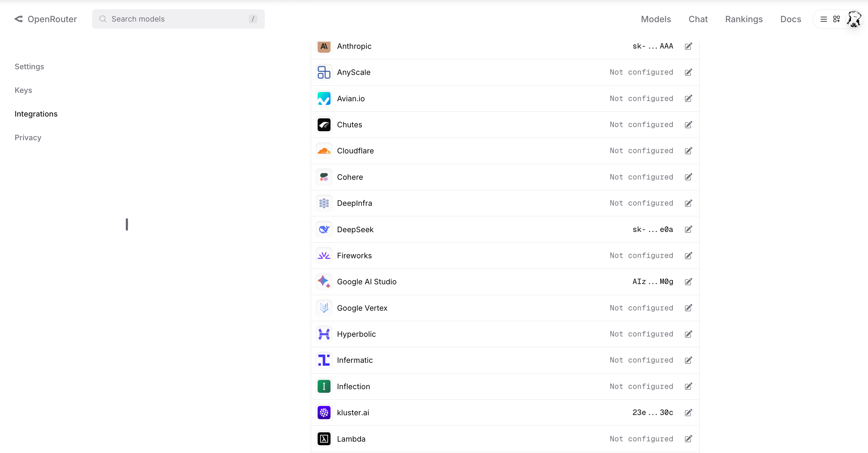868x453 pixels.
Task: Click the Google Vertex provider name
Action: (362, 308)
